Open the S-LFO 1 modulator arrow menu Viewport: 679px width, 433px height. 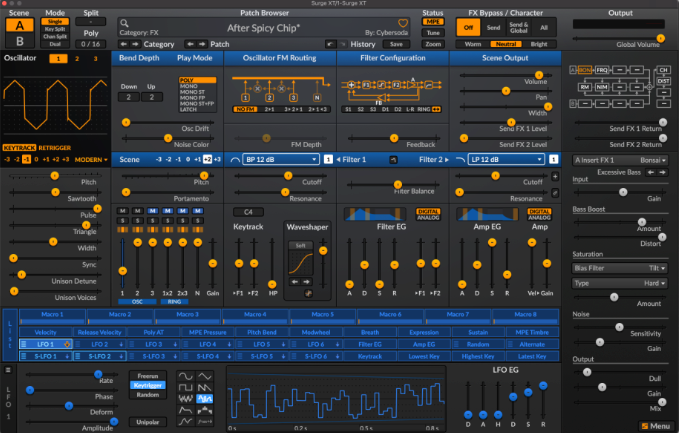click(67, 356)
